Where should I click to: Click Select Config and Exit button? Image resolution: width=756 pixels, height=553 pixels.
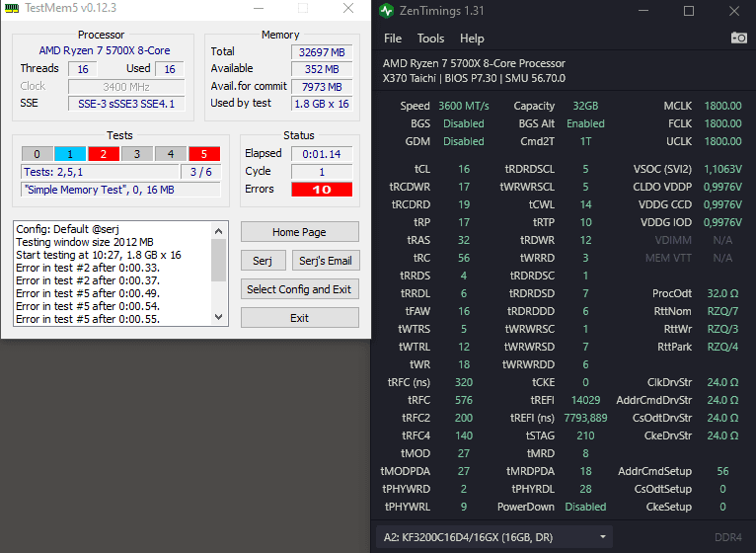tap(299, 289)
